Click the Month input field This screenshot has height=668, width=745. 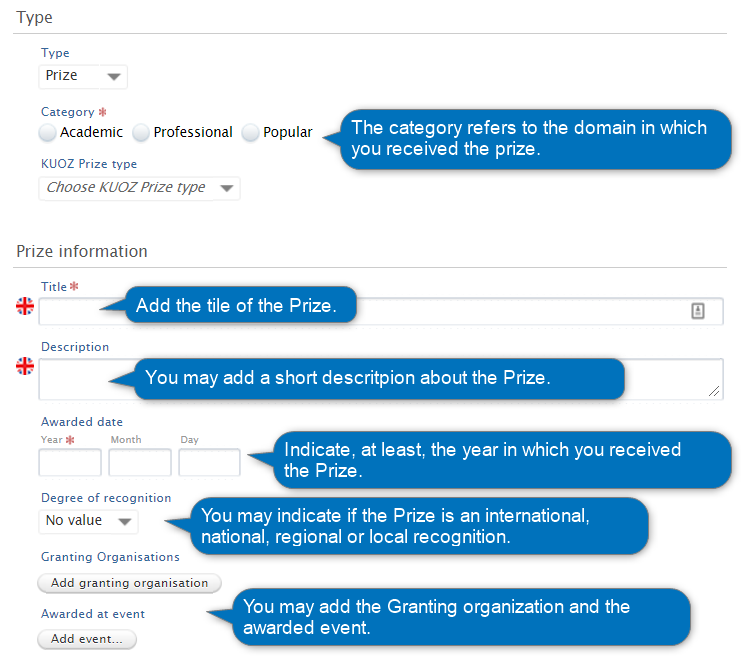(x=140, y=462)
